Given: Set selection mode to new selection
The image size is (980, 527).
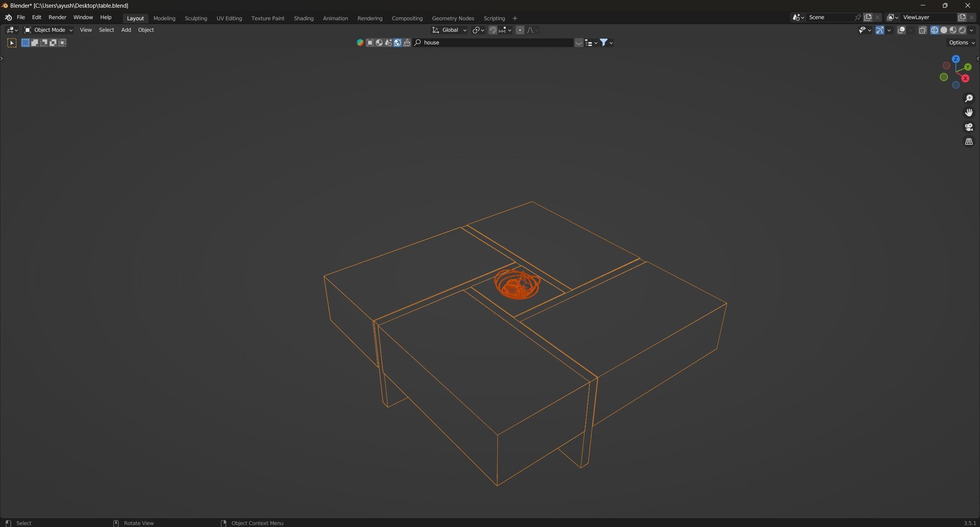Looking at the screenshot, I should (x=25, y=43).
